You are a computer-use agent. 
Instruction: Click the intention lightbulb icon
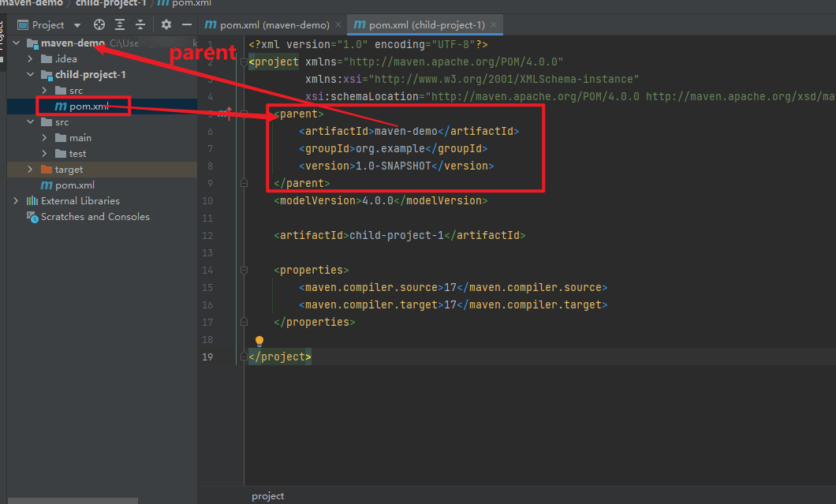[x=259, y=341]
